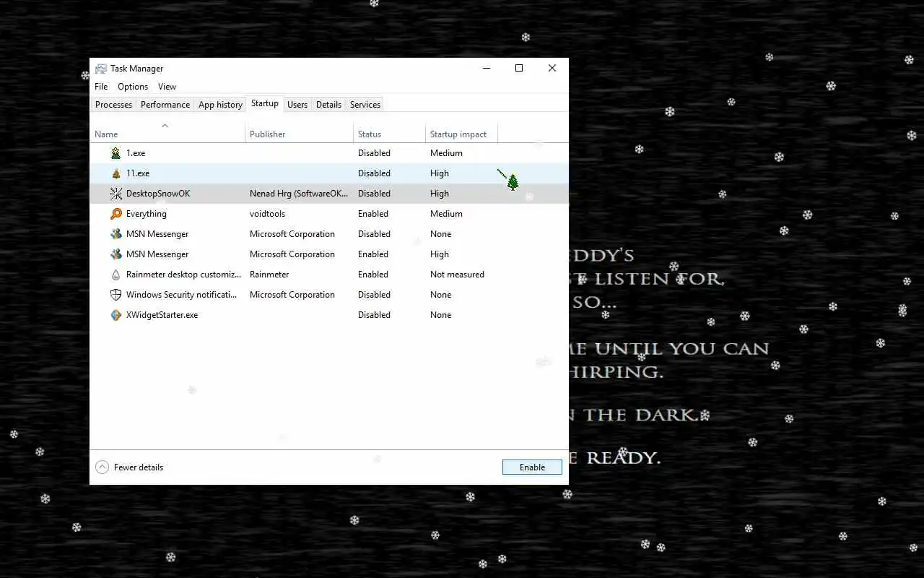Click the voidtools publisher cell
The width and height of the screenshot is (924, 578).
(x=268, y=214)
